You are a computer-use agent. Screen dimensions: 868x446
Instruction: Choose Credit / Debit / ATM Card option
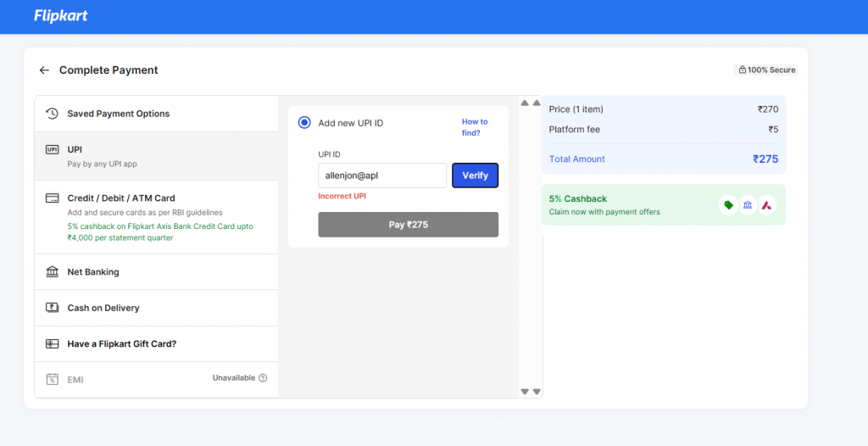pos(156,217)
